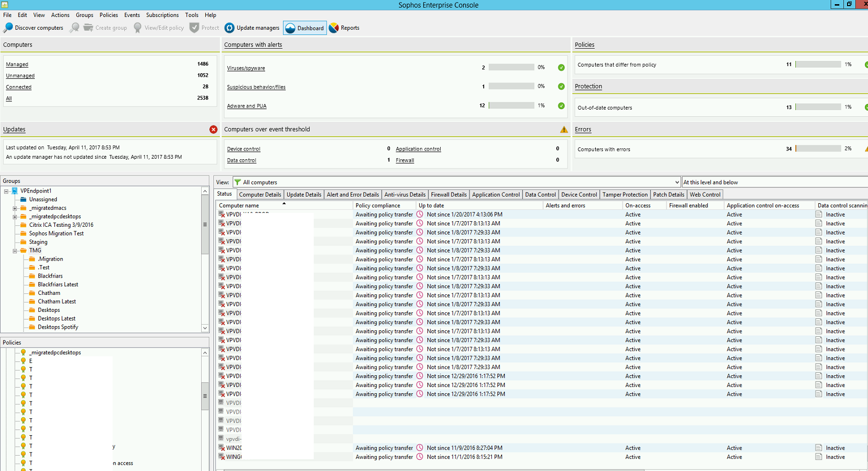Click the Up to date column header
Image resolution: width=868 pixels, height=471 pixels.
click(x=479, y=205)
